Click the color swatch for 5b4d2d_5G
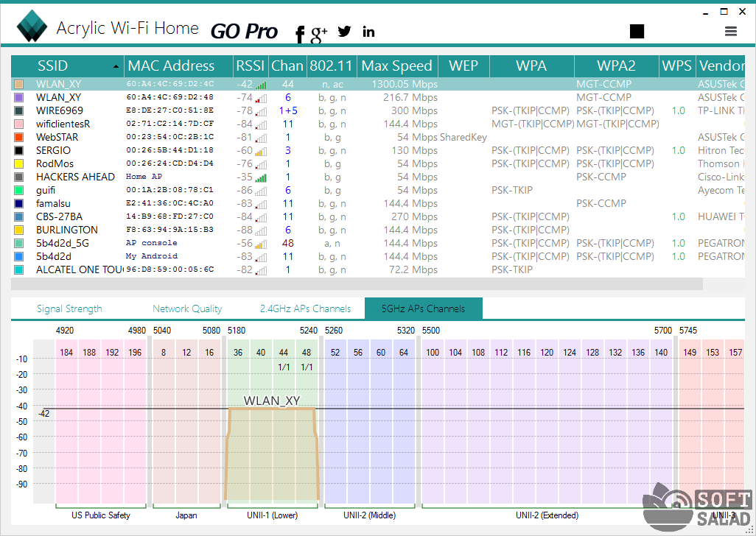Viewport: 756px width, 536px height. (x=19, y=243)
